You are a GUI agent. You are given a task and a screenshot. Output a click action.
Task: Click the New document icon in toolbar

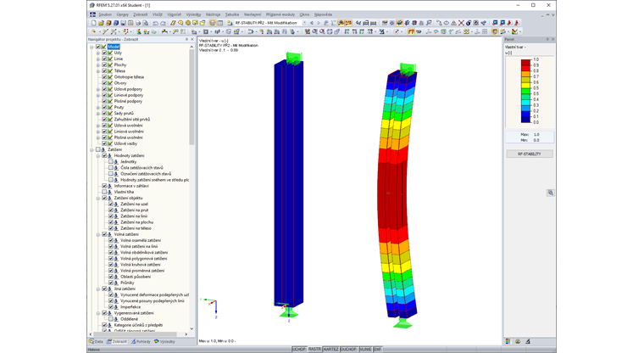pyautogui.click(x=94, y=23)
